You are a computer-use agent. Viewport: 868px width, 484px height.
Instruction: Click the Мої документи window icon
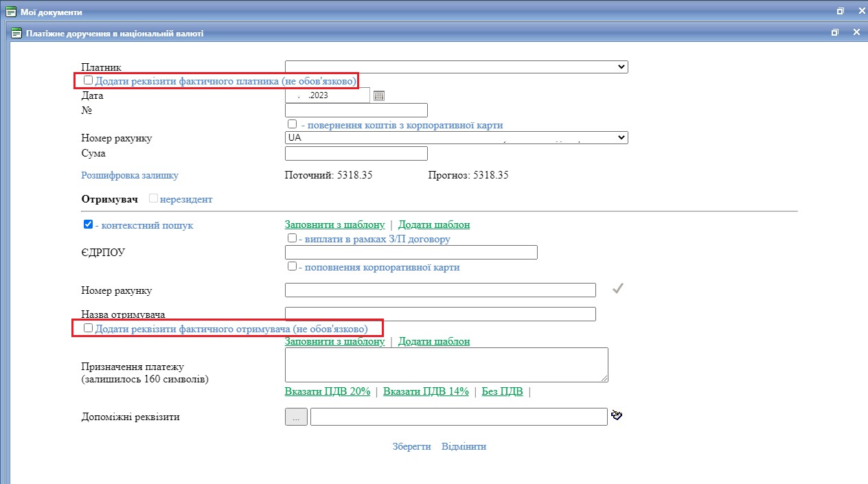[x=11, y=12]
